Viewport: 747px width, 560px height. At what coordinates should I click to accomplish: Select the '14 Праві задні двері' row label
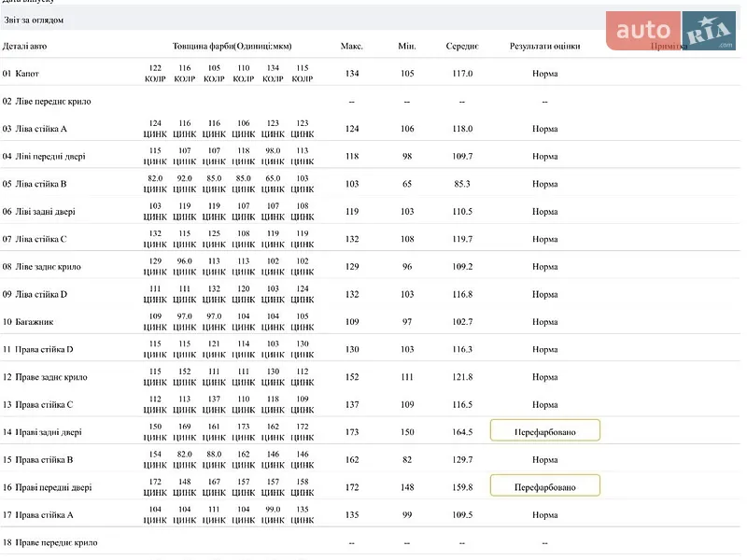click(42, 432)
